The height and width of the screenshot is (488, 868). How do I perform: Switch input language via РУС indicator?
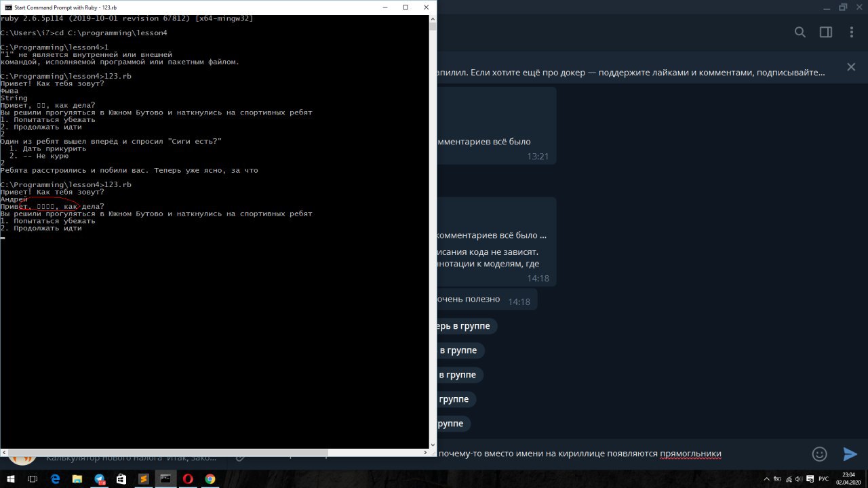pyautogui.click(x=824, y=479)
